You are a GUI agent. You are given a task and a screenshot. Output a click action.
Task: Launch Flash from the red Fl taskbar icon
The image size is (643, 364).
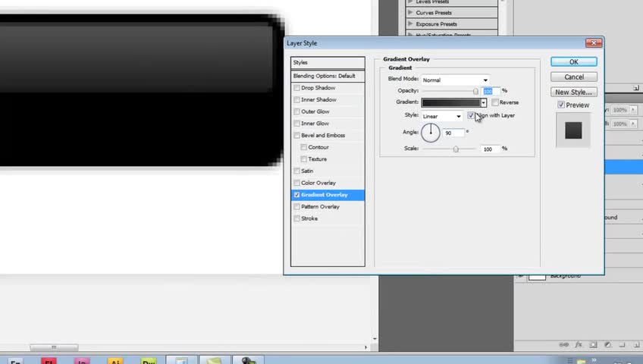(49, 361)
